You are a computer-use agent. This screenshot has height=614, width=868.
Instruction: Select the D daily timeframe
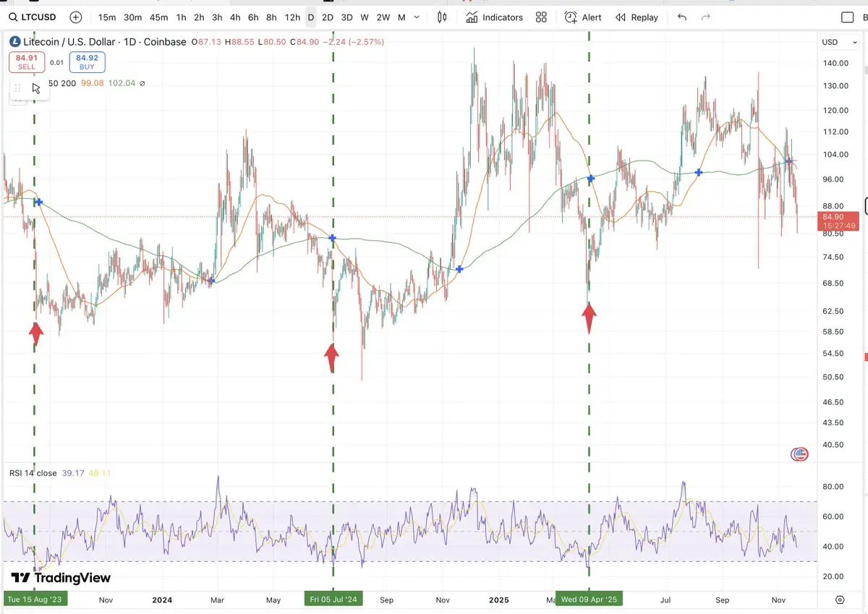coord(311,17)
